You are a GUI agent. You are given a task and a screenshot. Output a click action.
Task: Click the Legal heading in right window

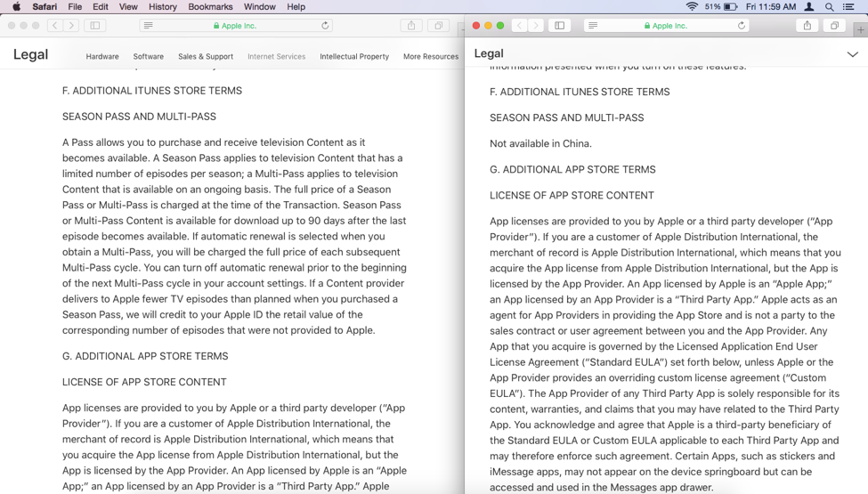(x=489, y=53)
